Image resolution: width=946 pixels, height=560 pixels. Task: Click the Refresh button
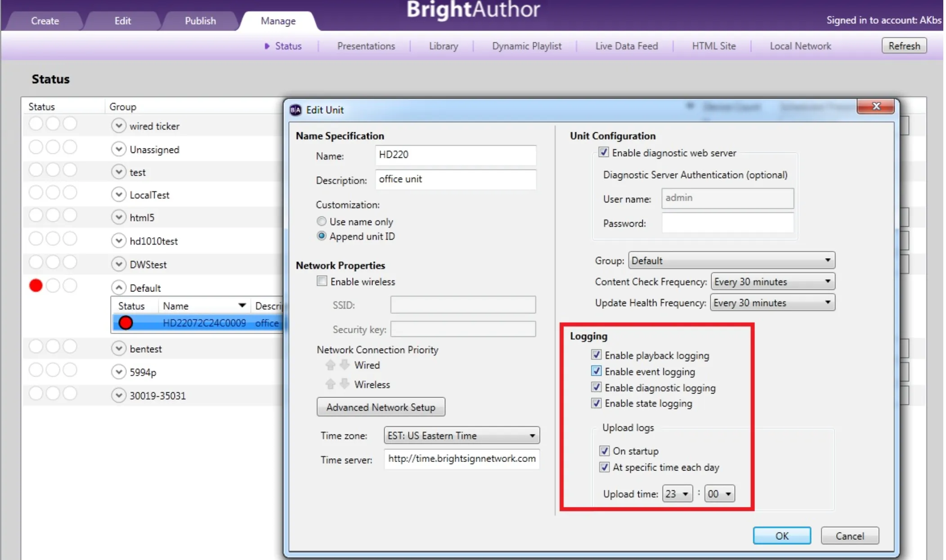point(904,46)
